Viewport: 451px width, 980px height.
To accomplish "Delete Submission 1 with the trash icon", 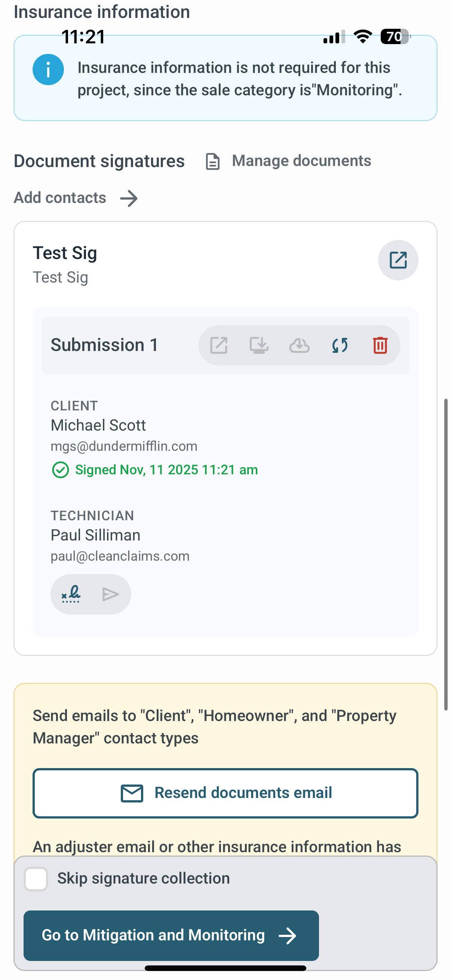I will (x=380, y=345).
